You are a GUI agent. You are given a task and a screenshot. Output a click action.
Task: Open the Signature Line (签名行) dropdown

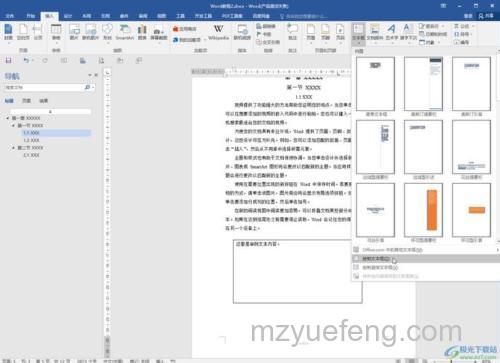(443, 26)
